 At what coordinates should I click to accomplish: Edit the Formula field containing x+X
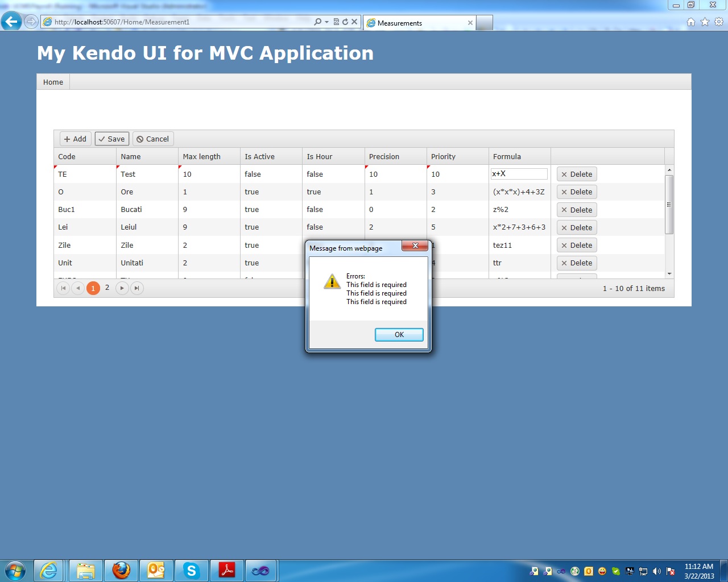[519, 174]
